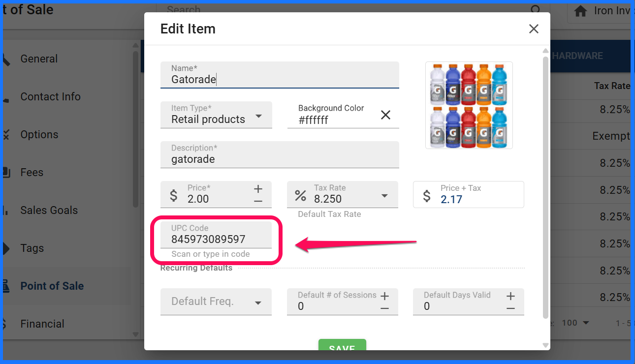Open General settings in sidebar

pyautogui.click(x=39, y=59)
